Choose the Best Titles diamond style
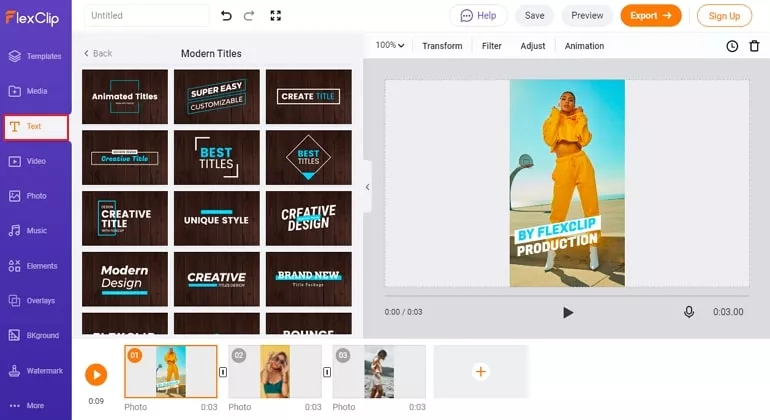 click(308, 158)
